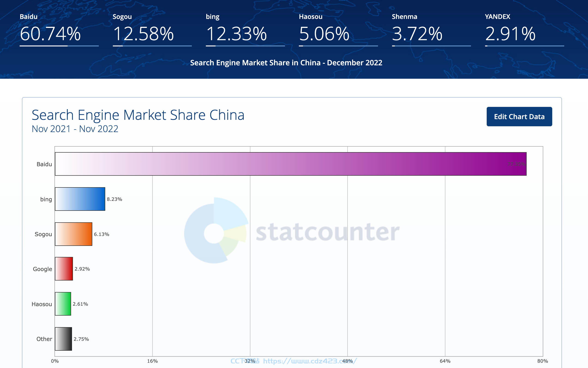Select the bing 12.33% stat in header
Viewport: 588px width, 368px height.
coord(245,30)
